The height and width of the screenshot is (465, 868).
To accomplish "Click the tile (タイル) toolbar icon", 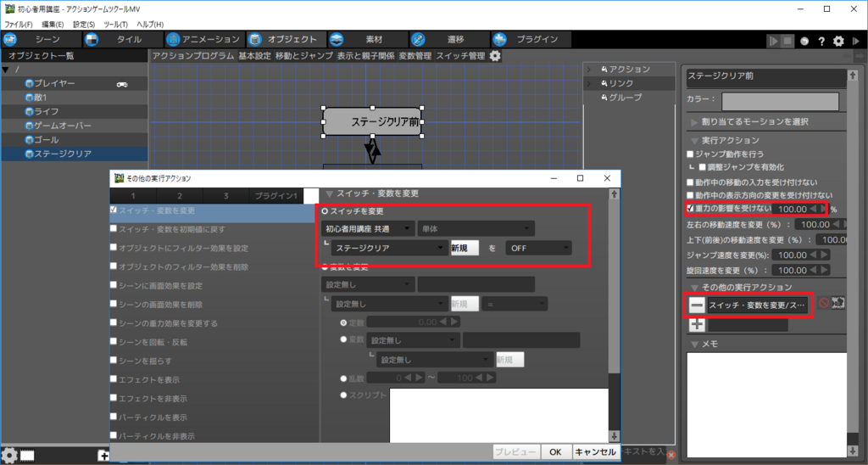I will click(x=92, y=39).
